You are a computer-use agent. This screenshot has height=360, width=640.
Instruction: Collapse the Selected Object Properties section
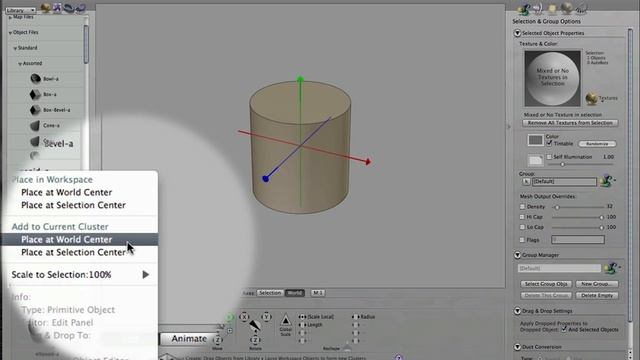click(517, 33)
